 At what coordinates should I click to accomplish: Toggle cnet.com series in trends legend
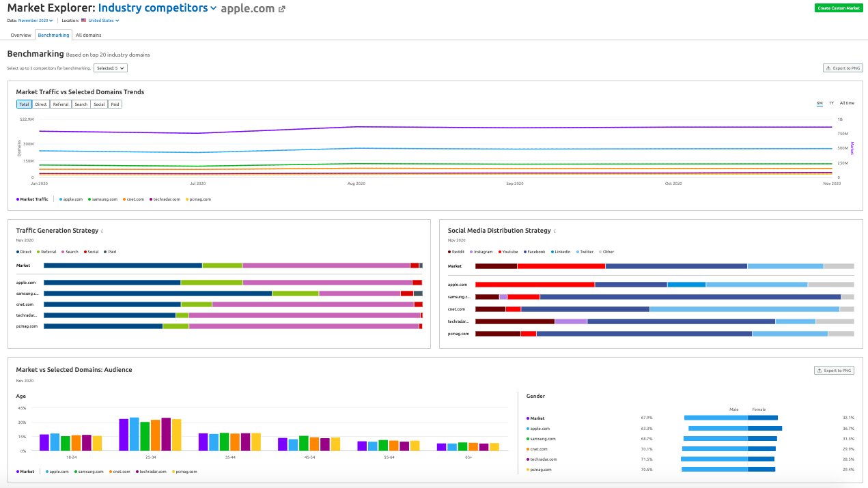coord(133,199)
